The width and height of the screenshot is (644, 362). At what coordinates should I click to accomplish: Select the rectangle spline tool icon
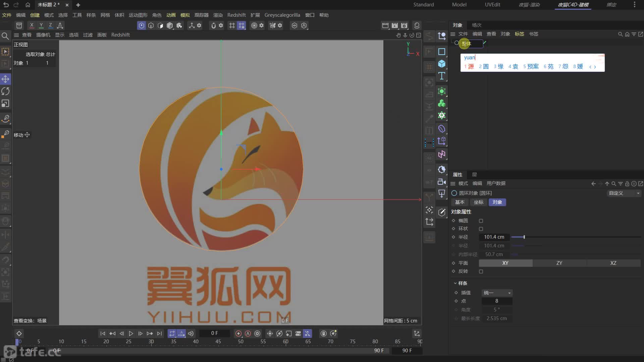(x=442, y=52)
